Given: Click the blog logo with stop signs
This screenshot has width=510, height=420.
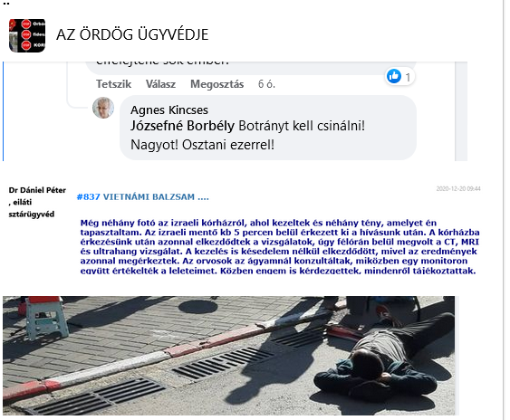Looking at the screenshot, I should pyautogui.click(x=27, y=35).
